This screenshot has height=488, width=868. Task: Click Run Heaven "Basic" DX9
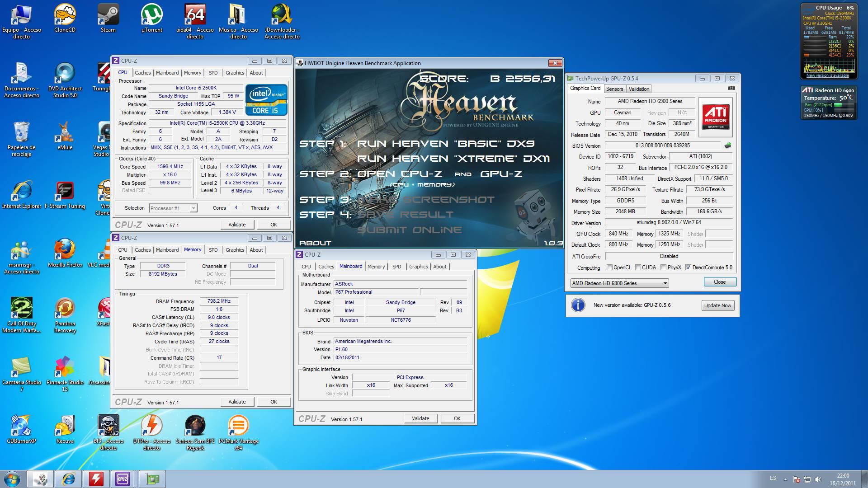445,144
